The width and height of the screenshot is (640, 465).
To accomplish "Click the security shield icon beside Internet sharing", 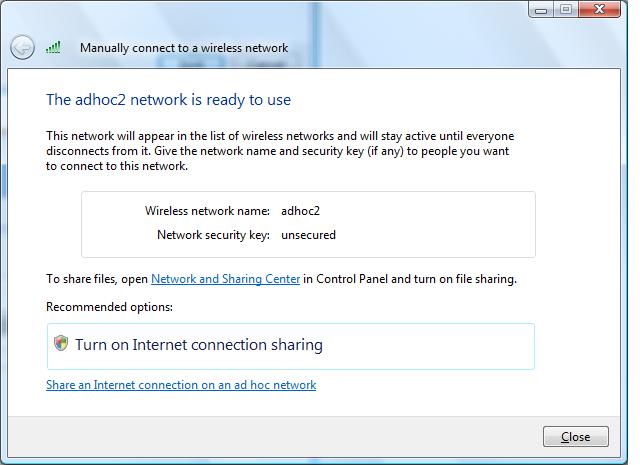I will 61,343.
